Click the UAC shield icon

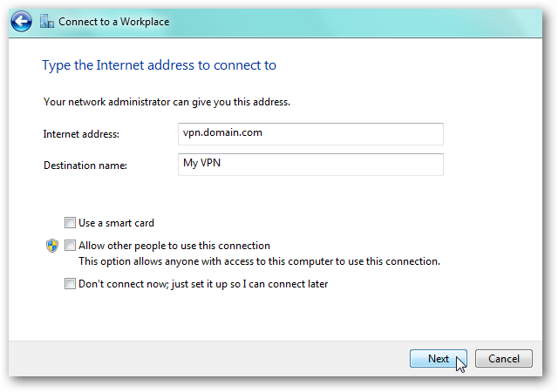coord(51,246)
